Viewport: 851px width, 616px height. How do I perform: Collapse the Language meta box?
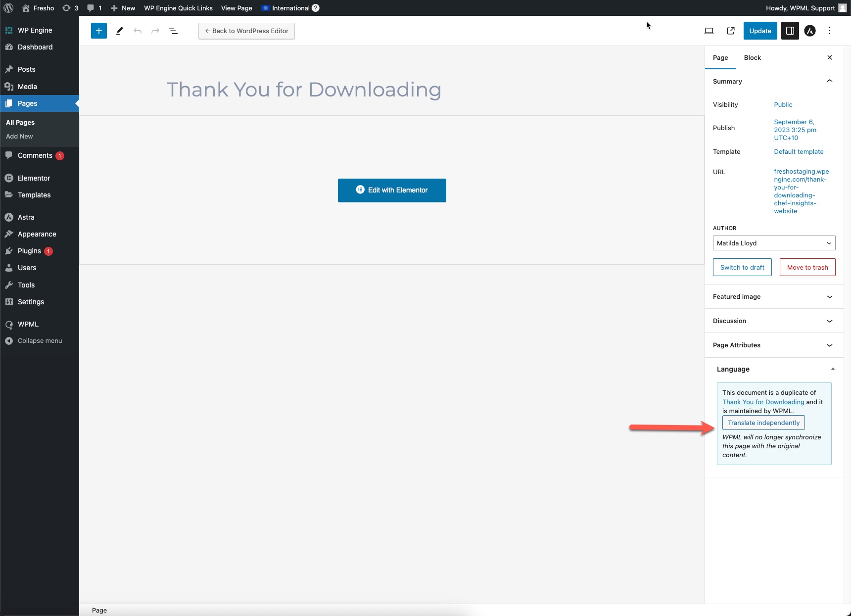(833, 369)
